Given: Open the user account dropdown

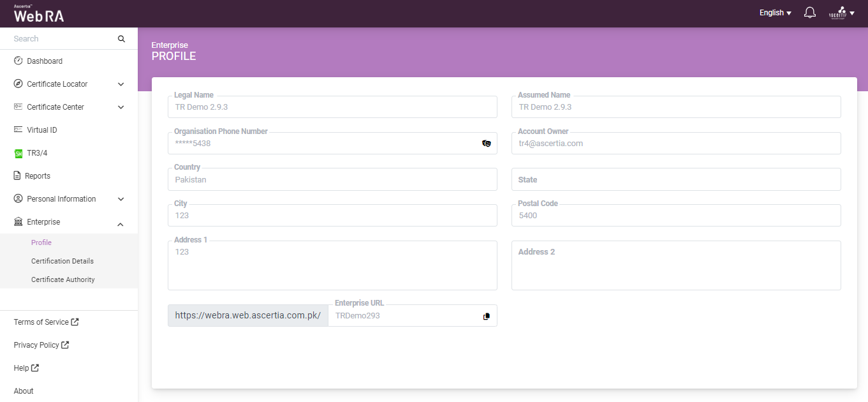Looking at the screenshot, I should (841, 13).
